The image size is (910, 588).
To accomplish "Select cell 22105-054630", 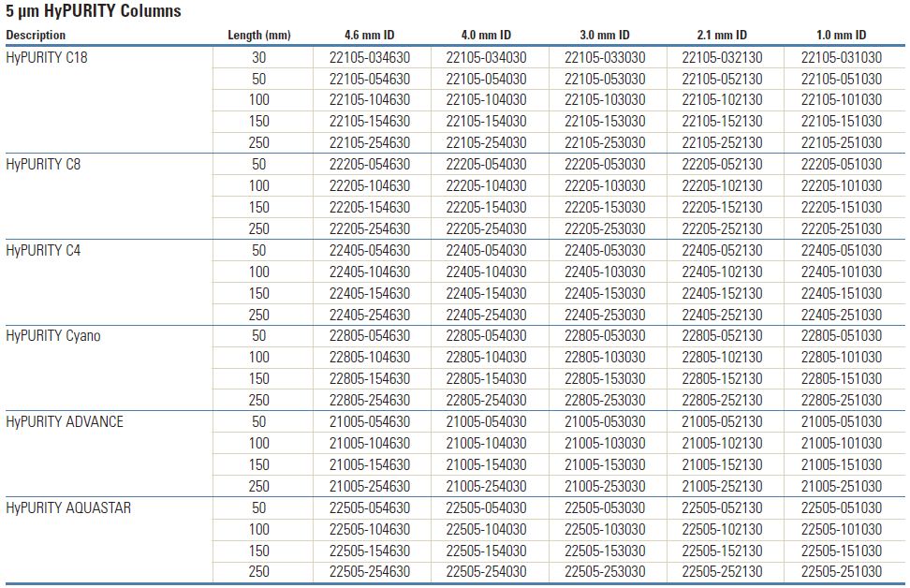I will (x=370, y=79).
